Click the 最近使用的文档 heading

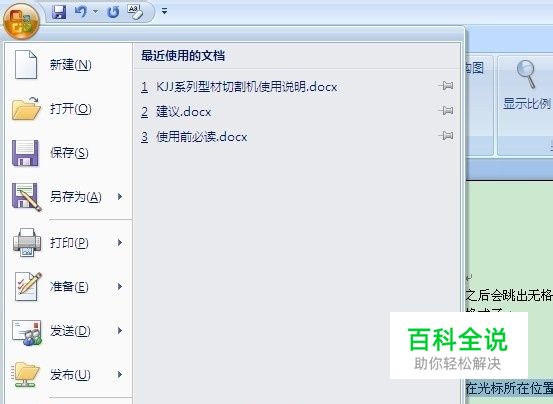coord(183,56)
